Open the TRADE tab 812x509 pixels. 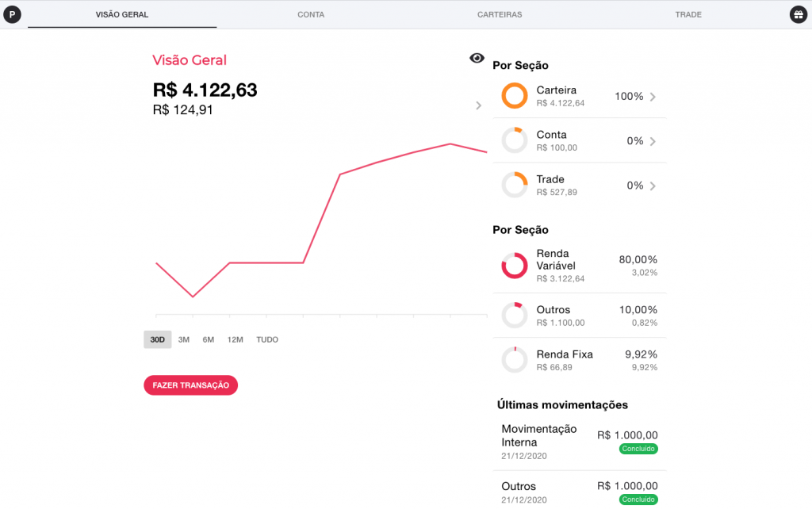[x=688, y=14]
